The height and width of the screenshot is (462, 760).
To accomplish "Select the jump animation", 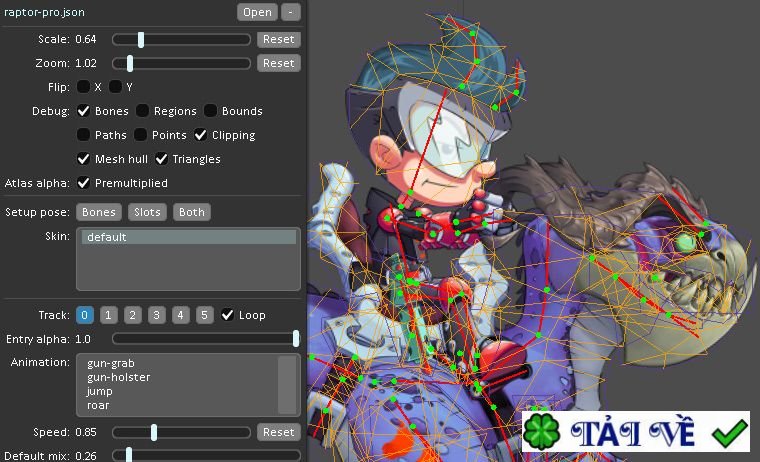I will coord(100,391).
